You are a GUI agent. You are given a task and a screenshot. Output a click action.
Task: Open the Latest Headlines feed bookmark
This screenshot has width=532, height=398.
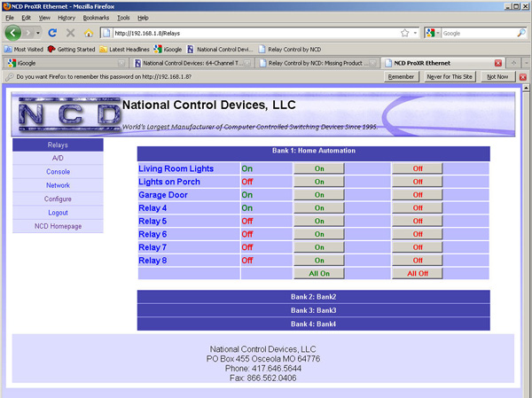pyautogui.click(x=124, y=50)
